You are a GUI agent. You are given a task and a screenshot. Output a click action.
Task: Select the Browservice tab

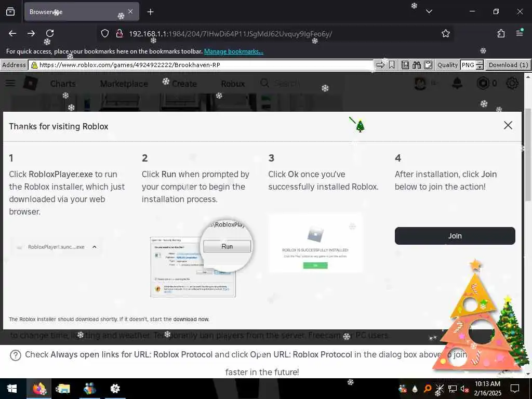click(x=82, y=12)
